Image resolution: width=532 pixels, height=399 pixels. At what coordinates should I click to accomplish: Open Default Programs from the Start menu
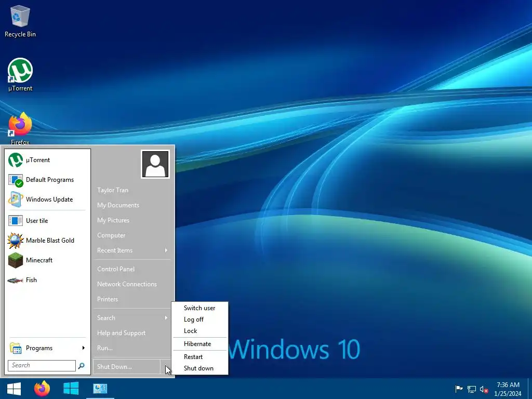pyautogui.click(x=46, y=179)
